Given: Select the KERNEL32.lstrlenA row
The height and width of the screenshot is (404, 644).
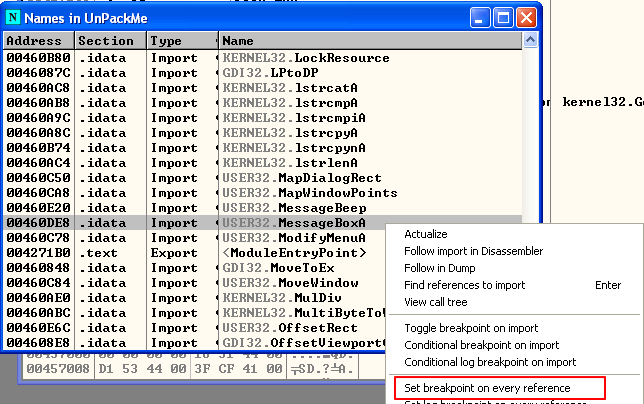Looking at the screenshot, I should 262,163.
